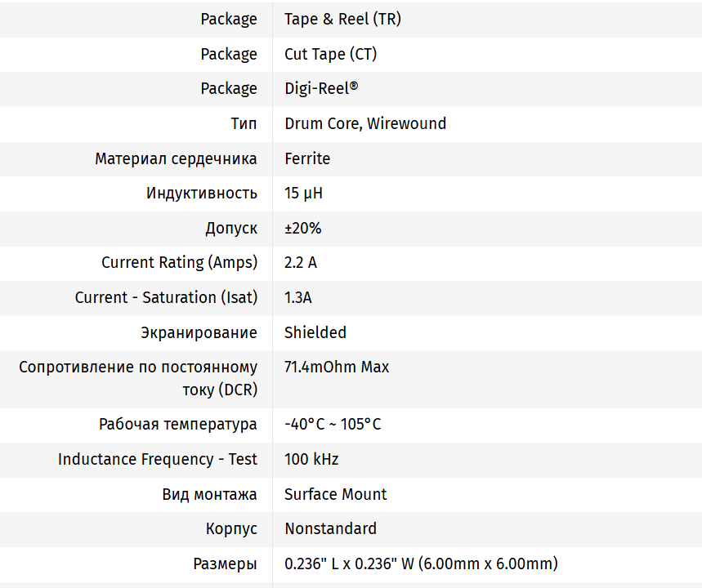Click the 'Current Rating (Amps)' label

tap(179, 263)
